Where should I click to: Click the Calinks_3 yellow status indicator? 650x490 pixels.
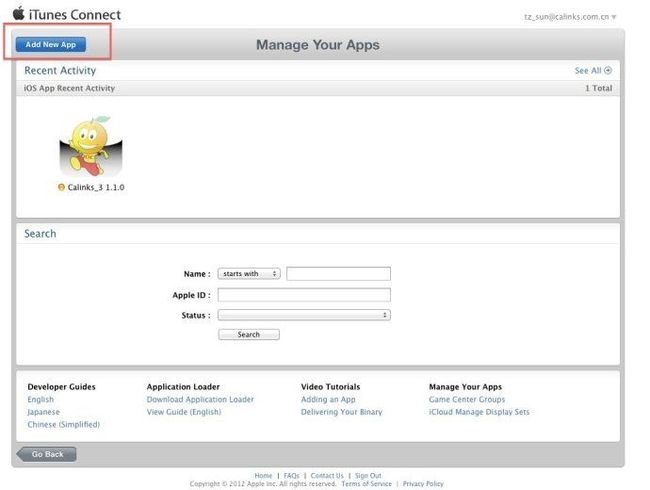pyautogui.click(x=61, y=187)
